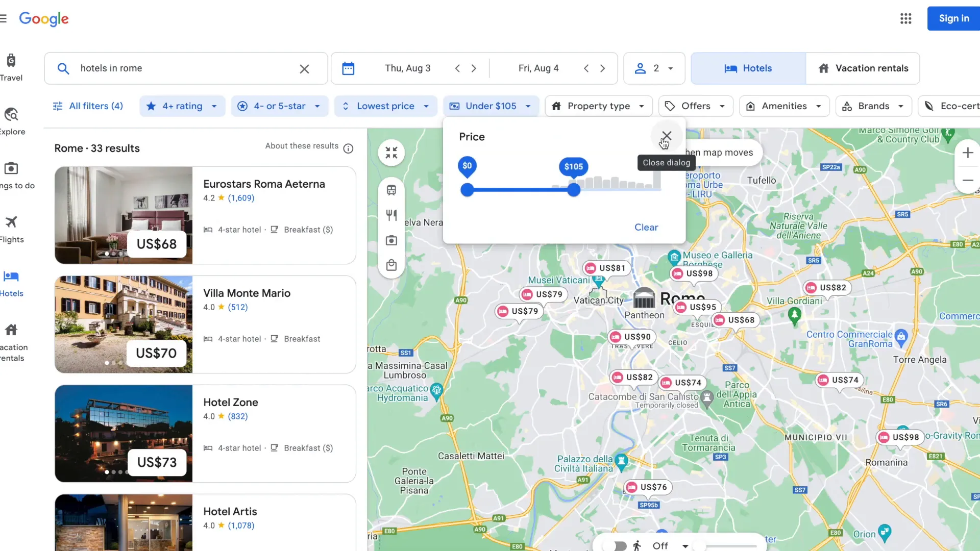Open Flights in the sidebar
Viewport: 980px width, 551px height.
click(x=11, y=230)
